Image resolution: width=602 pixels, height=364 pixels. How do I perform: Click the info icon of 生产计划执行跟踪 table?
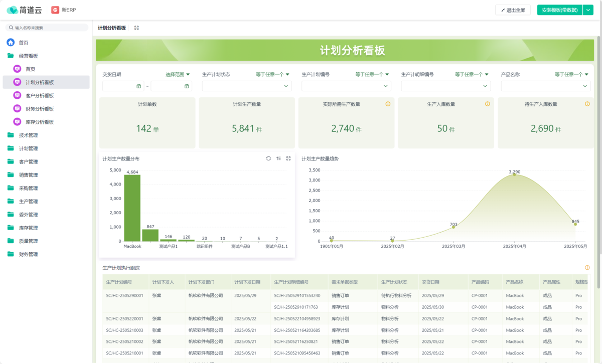click(587, 268)
